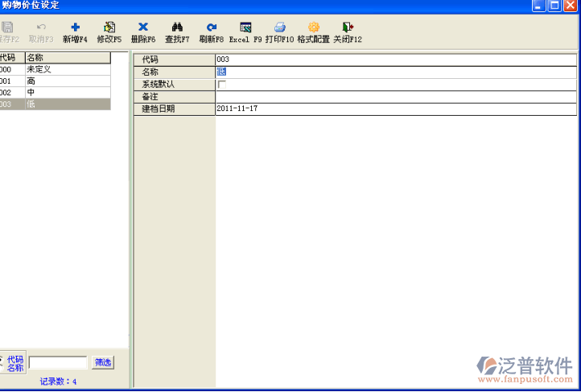Select the 低 row in list

pyautogui.click(x=56, y=104)
